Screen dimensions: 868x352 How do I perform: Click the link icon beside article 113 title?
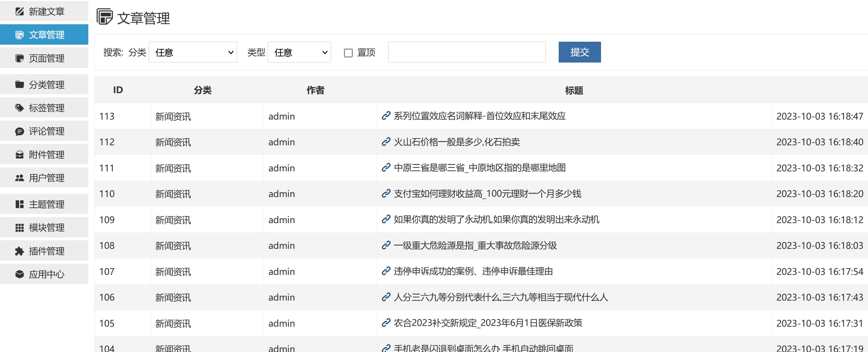tap(386, 116)
